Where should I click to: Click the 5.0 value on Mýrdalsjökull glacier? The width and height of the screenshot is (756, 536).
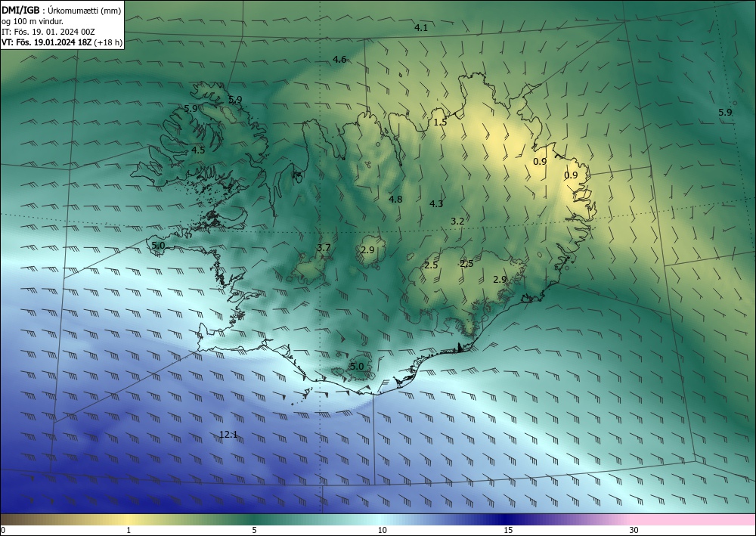pos(357,367)
